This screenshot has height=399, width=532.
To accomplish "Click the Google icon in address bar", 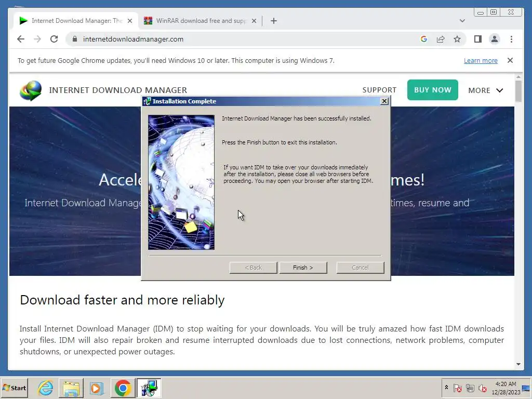I will [x=423, y=39].
